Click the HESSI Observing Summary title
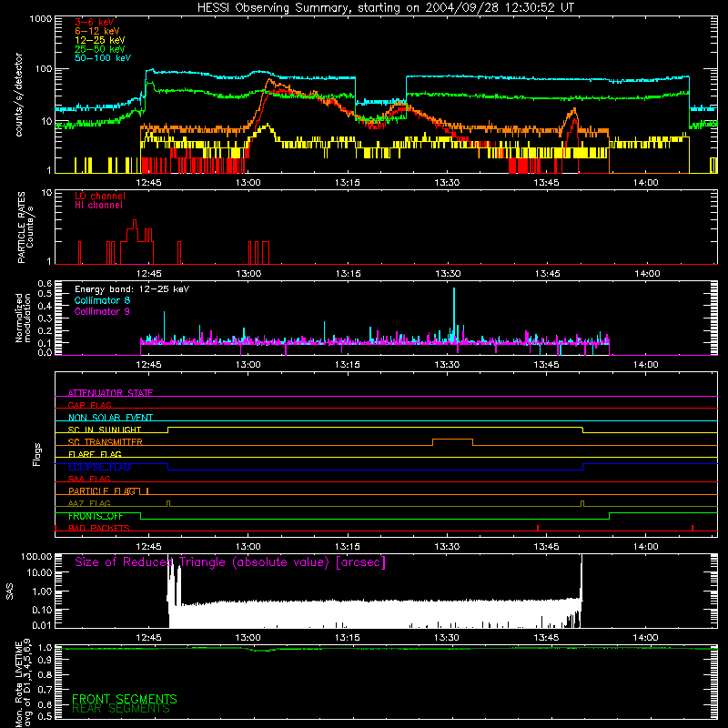 [386, 7]
